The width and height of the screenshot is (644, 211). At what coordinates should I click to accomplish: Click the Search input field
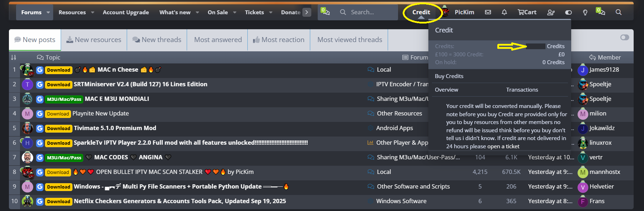tap(371, 12)
